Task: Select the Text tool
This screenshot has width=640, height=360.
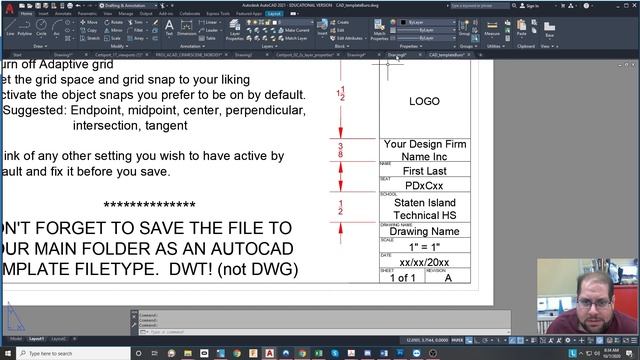Action: click(x=169, y=28)
